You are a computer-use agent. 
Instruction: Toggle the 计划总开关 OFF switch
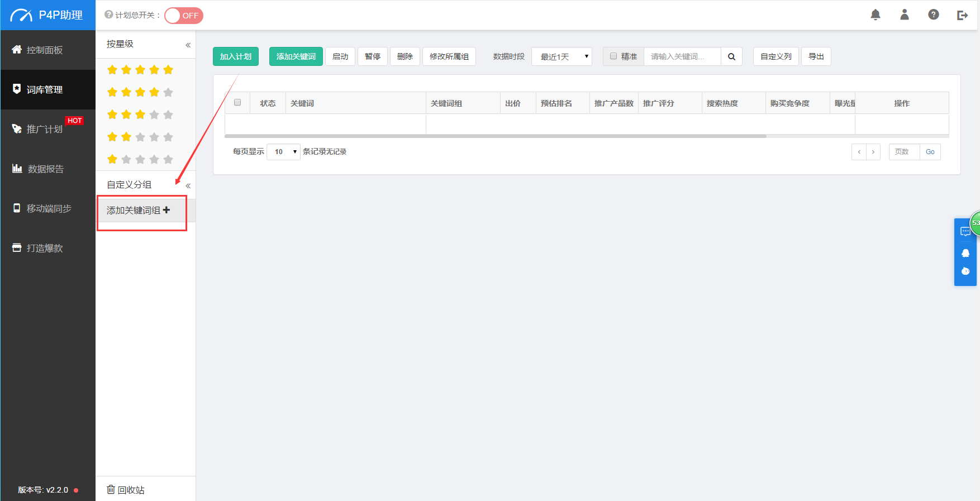(x=184, y=16)
